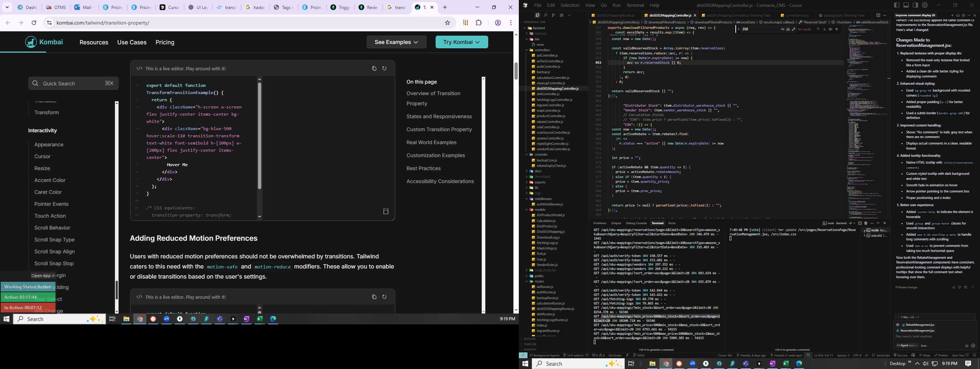Toggle the bottom panel layout in Cursor
Screen dimensions: 980x369
point(906,5)
